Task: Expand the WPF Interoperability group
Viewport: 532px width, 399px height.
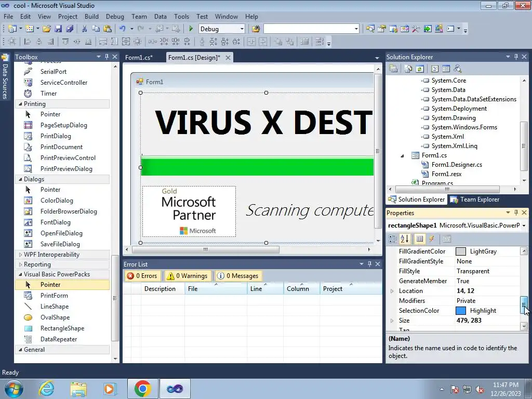Action: [x=20, y=255]
